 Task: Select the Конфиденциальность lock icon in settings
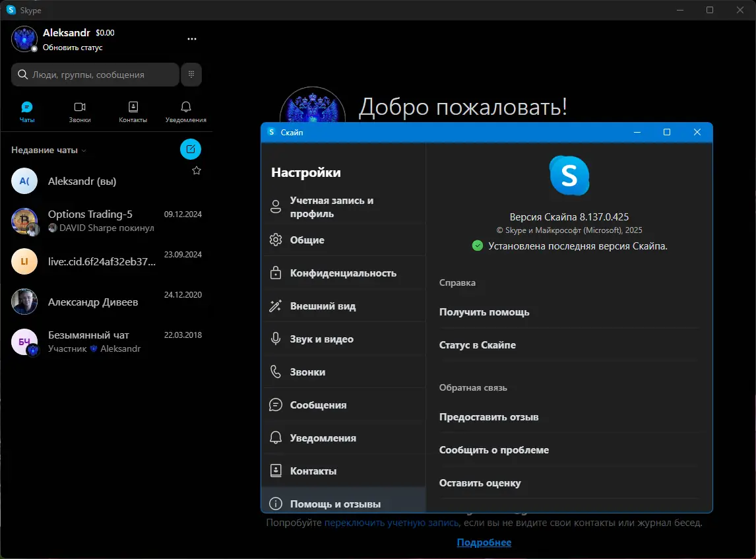(x=276, y=273)
